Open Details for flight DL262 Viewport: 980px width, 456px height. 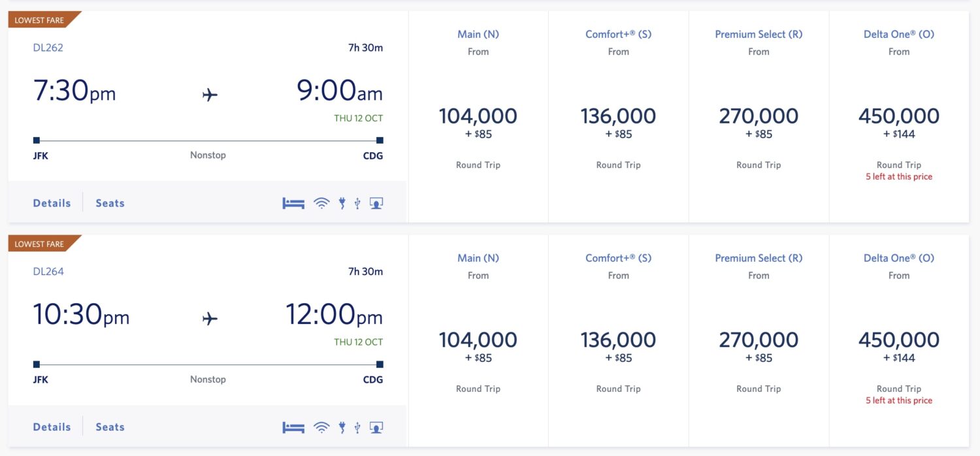pyautogui.click(x=51, y=203)
